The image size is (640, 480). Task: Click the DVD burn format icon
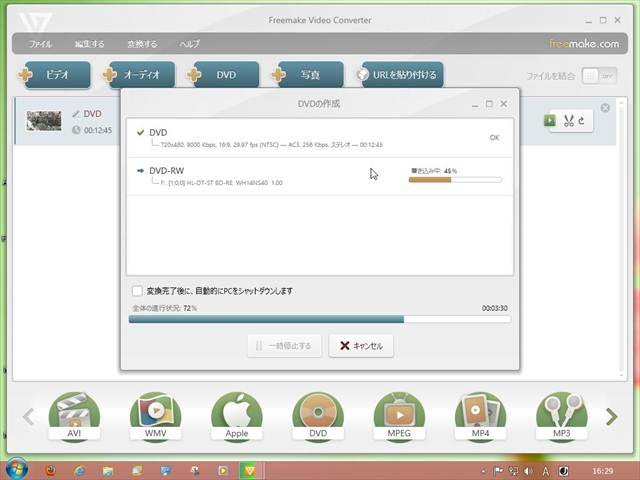click(x=318, y=415)
